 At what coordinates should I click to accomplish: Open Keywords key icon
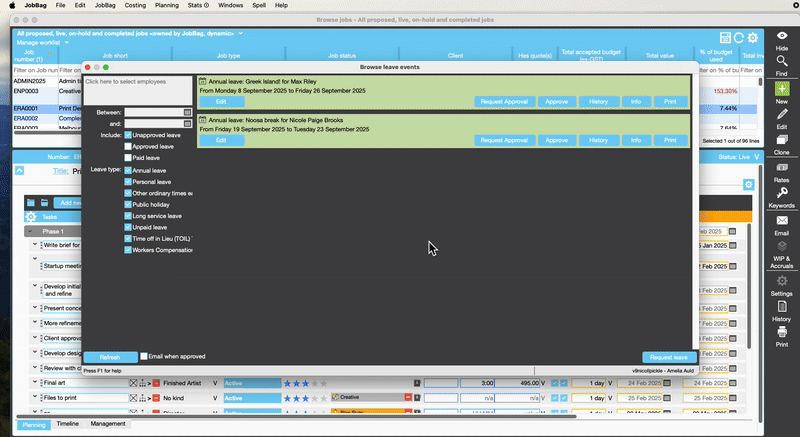coord(782,193)
